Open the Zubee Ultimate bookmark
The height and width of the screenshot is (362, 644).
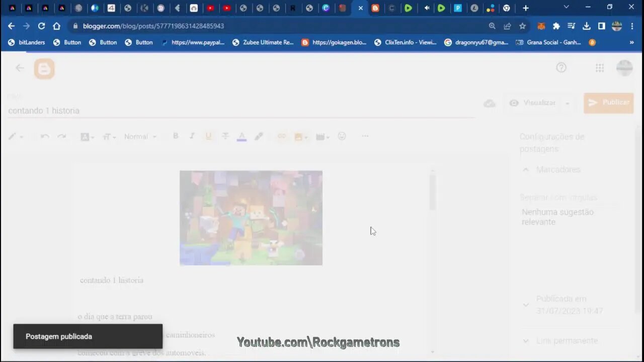pyautogui.click(x=263, y=42)
